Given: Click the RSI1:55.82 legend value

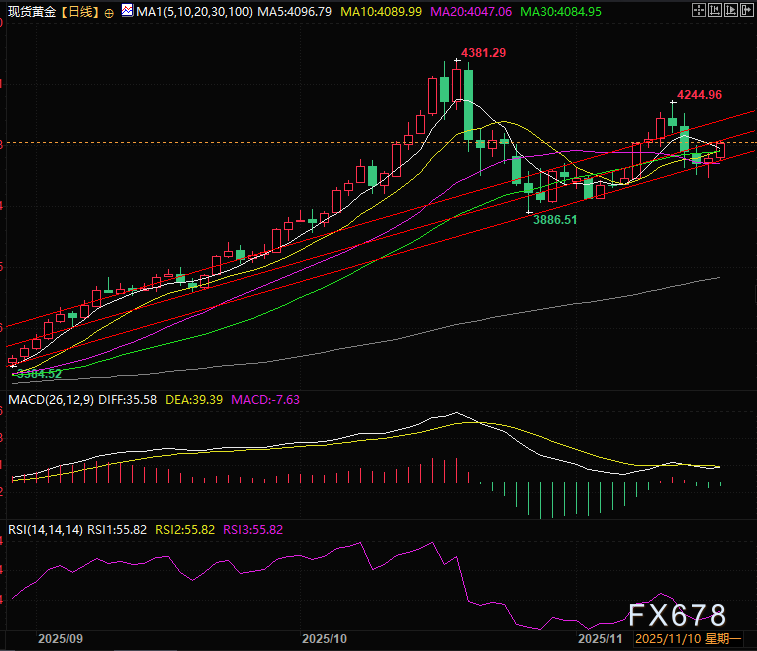Looking at the screenshot, I should [x=117, y=529].
